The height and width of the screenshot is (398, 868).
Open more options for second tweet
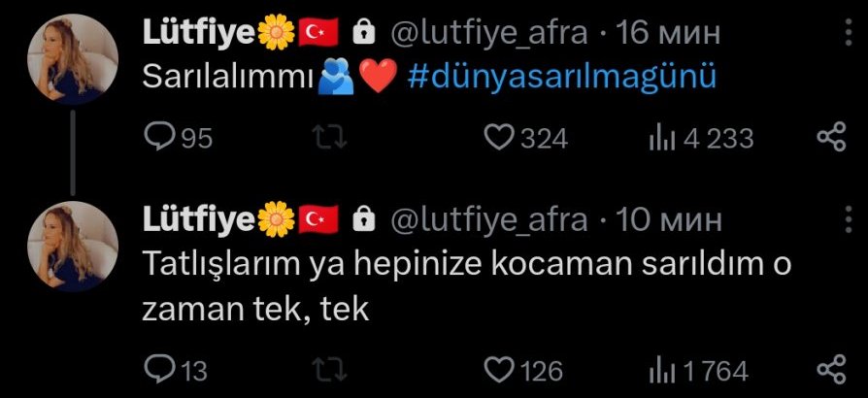[850, 218]
